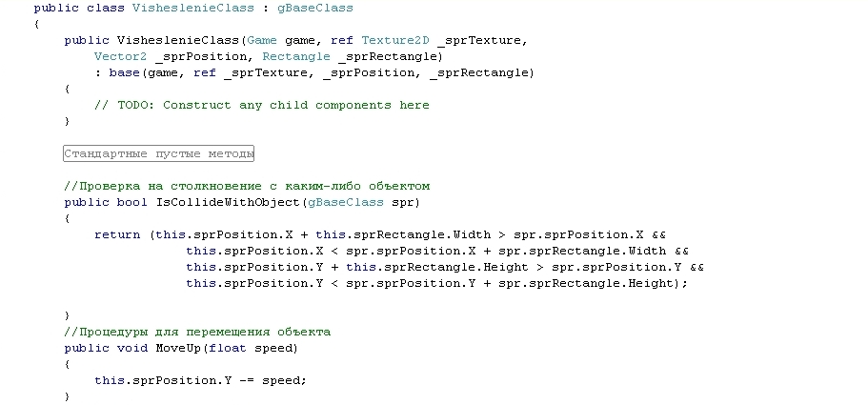Click the VisheslenieClass name in class declaration
The image size is (868, 405).
(x=193, y=9)
